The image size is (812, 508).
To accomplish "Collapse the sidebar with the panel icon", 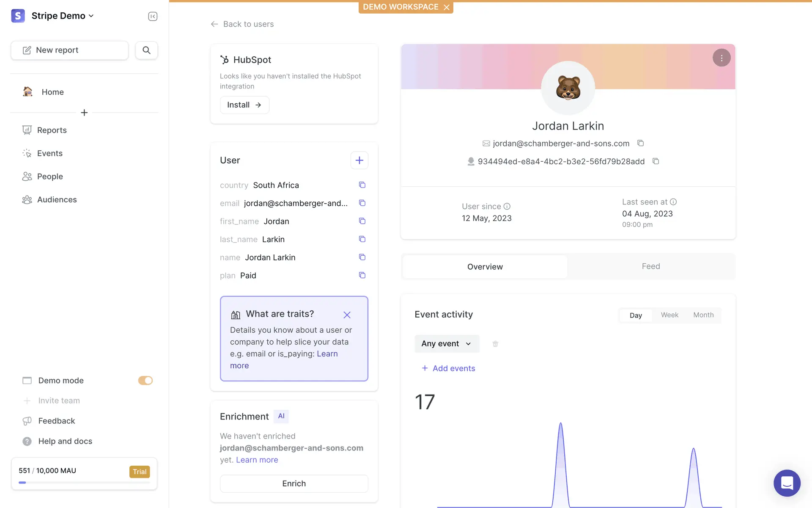I will click(x=153, y=16).
